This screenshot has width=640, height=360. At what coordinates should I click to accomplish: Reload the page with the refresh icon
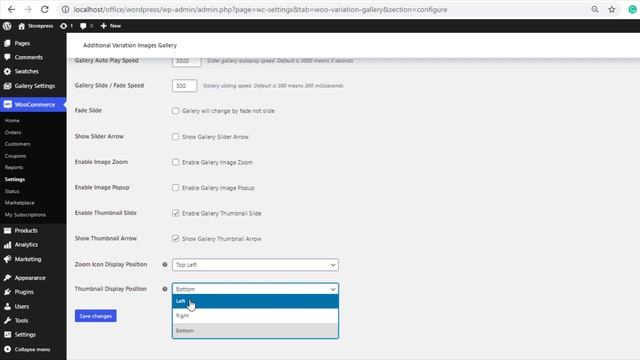coord(44,9)
